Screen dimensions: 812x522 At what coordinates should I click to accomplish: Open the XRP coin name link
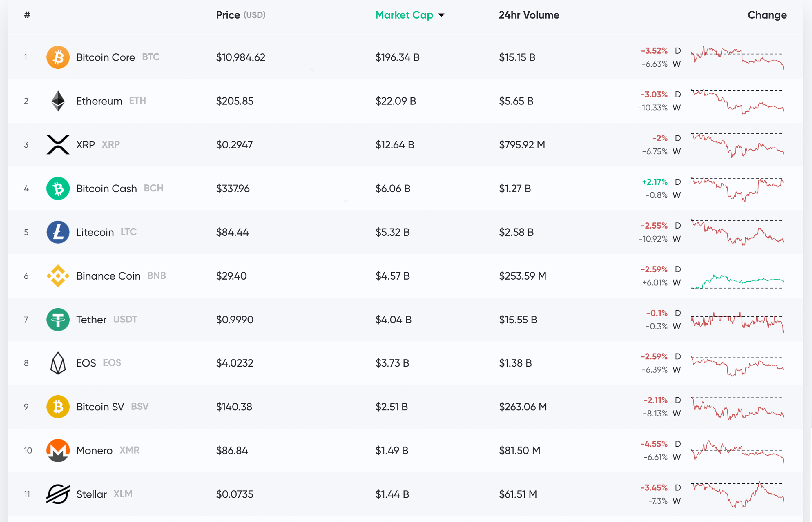click(x=85, y=145)
